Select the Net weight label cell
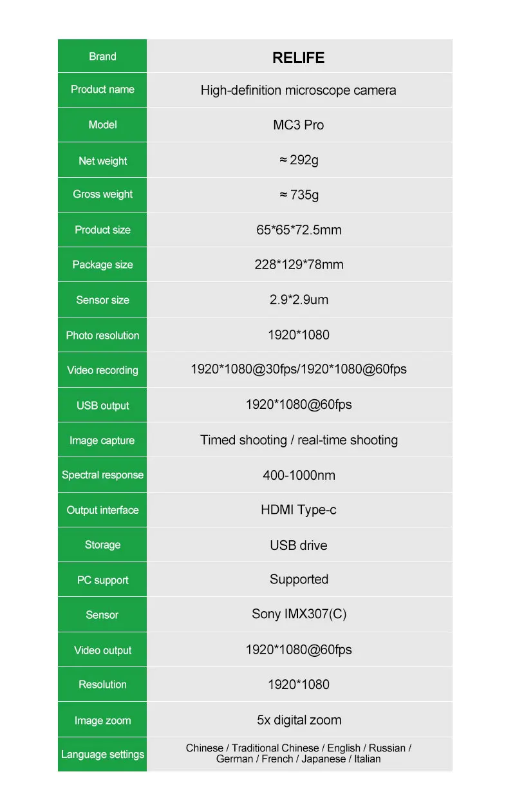 (102, 161)
